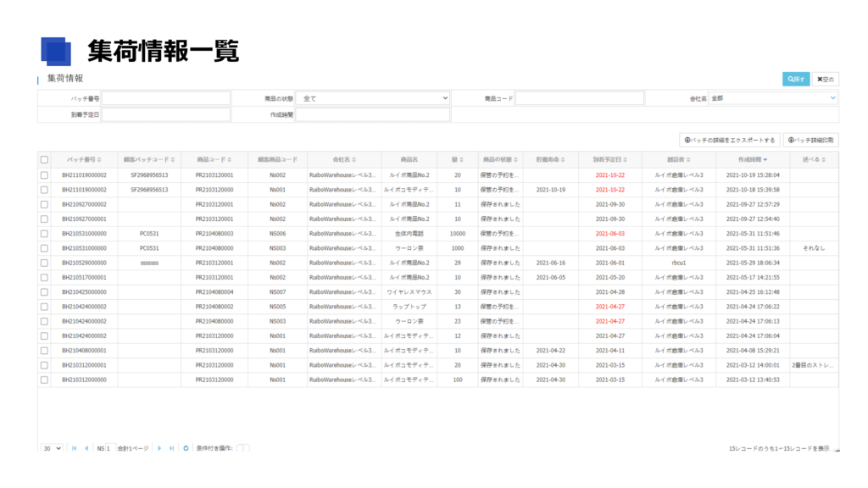The height and width of the screenshot is (488, 868).
Task: Click the product name ラップトップ
Action: (x=409, y=307)
